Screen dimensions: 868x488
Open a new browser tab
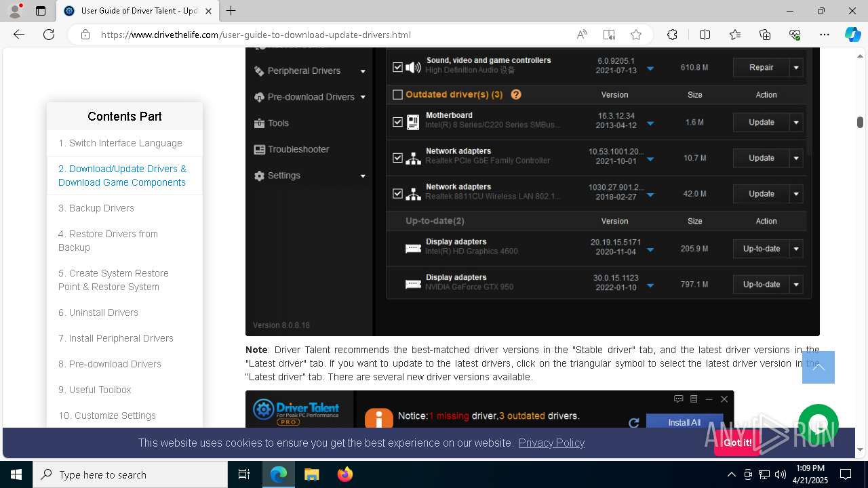click(231, 11)
